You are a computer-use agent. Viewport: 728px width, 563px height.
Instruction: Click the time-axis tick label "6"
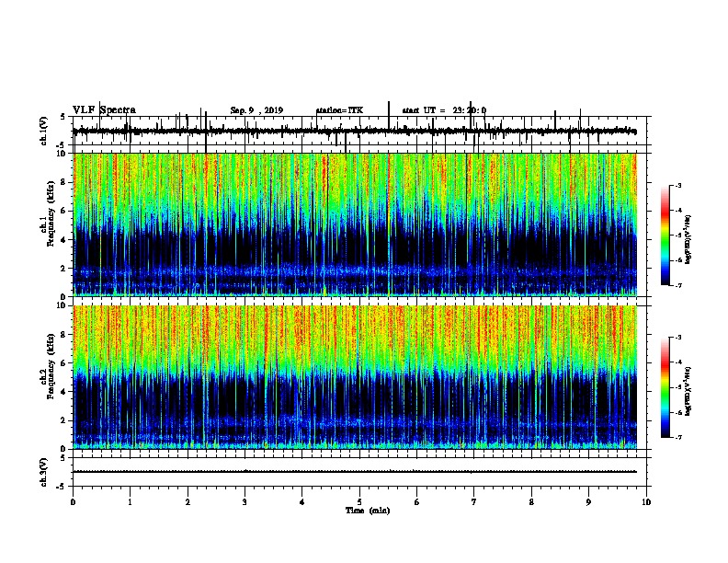coord(417,502)
